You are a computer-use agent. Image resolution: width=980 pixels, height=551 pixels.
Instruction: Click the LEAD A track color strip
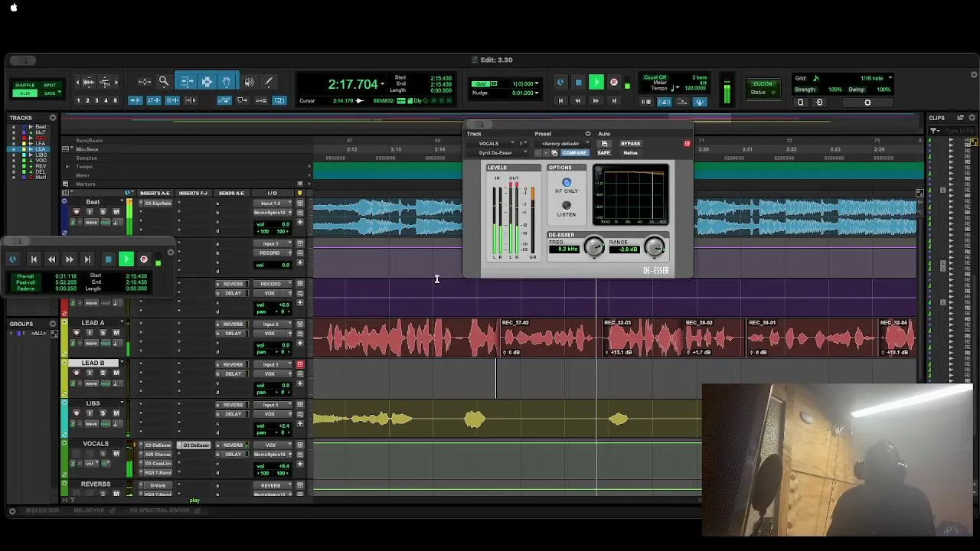click(x=65, y=338)
